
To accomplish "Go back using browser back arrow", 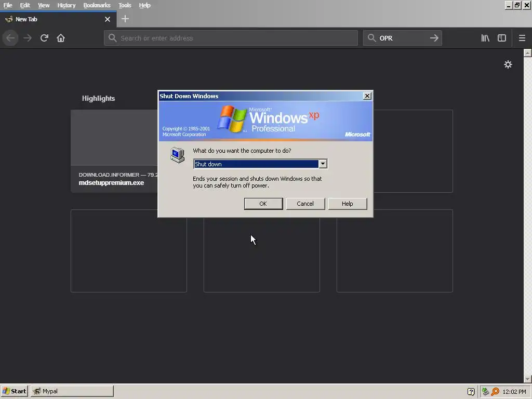I will (x=10, y=38).
